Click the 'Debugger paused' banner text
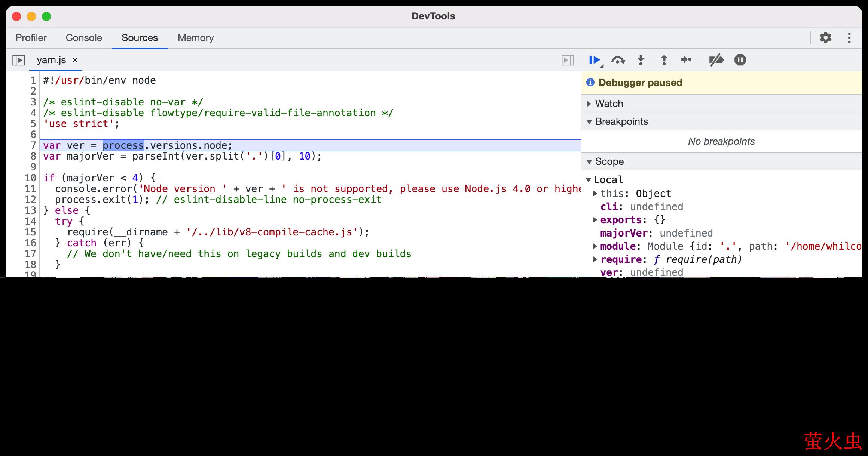This screenshot has height=456, width=868. [640, 83]
